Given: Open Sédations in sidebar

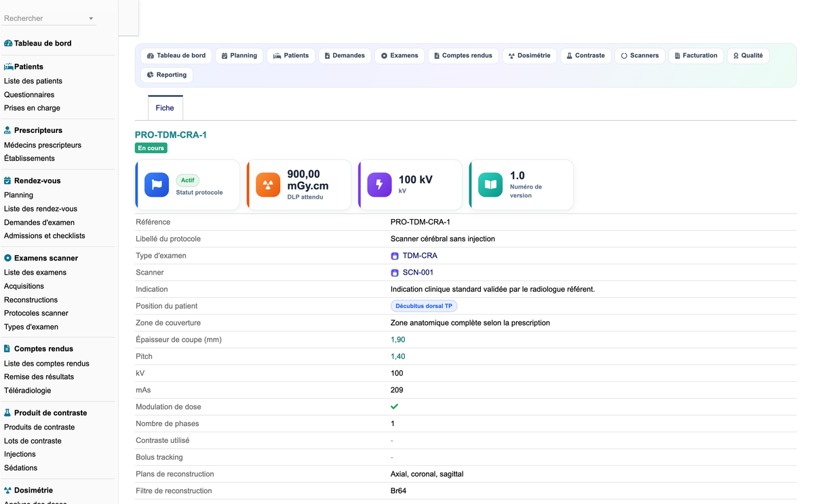Looking at the screenshot, I should [20, 468].
